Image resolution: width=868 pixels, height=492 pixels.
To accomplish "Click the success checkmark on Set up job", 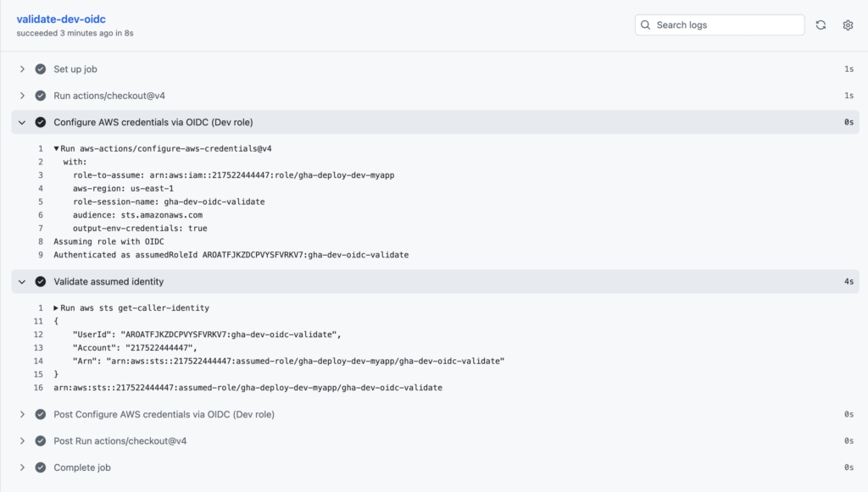I will (x=41, y=69).
